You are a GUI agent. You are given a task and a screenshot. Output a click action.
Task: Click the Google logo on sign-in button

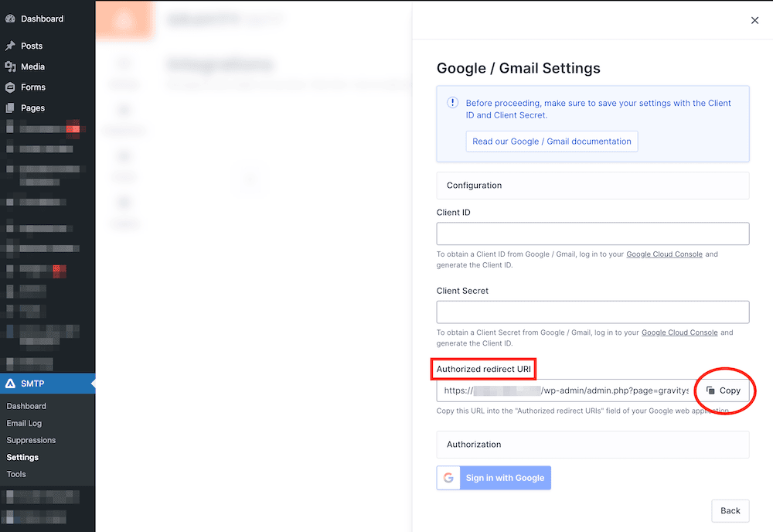tap(448, 478)
